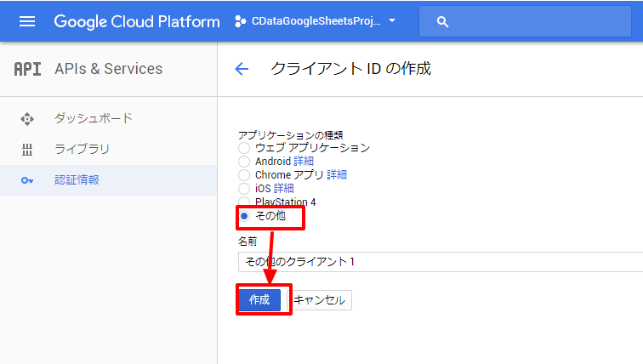This screenshot has height=364, width=643.
Task: Click the search magnifier icon
Action: (x=442, y=22)
